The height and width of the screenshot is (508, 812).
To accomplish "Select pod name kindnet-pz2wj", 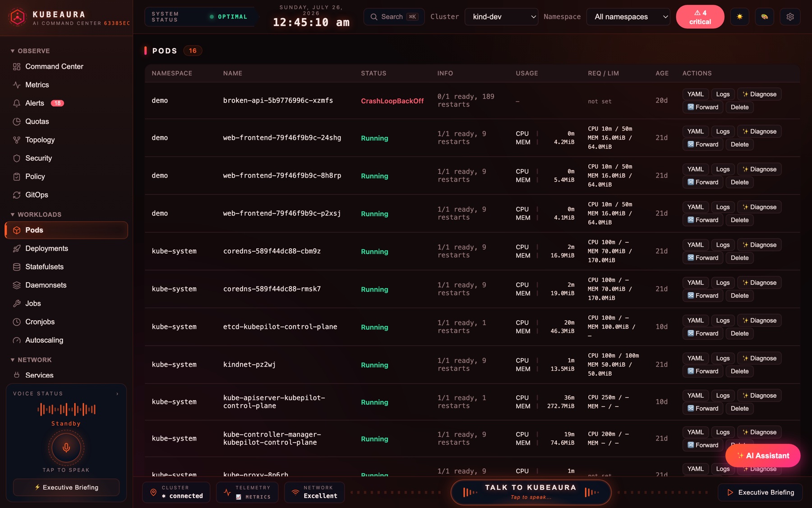I will [249, 364].
